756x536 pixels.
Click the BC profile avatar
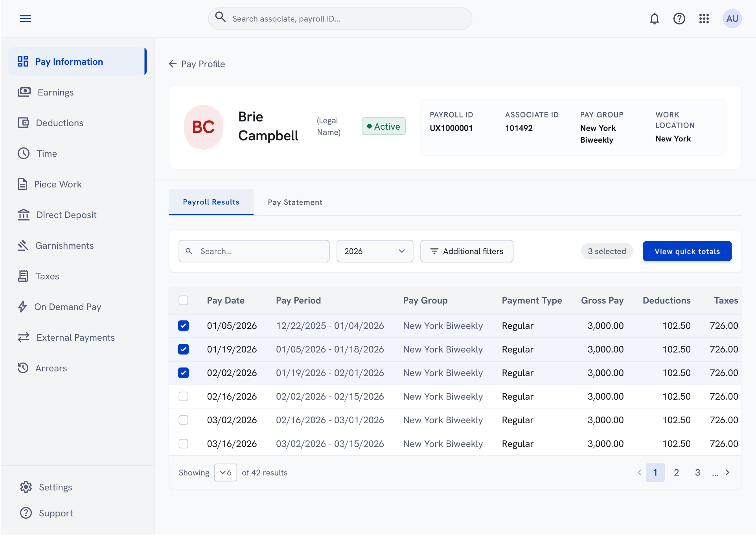(x=203, y=127)
